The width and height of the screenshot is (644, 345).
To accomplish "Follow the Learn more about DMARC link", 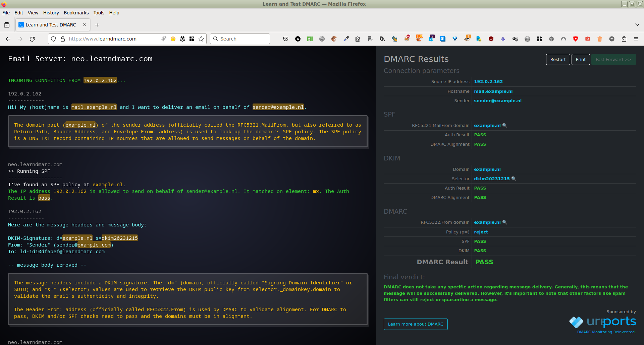I will (415, 324).
